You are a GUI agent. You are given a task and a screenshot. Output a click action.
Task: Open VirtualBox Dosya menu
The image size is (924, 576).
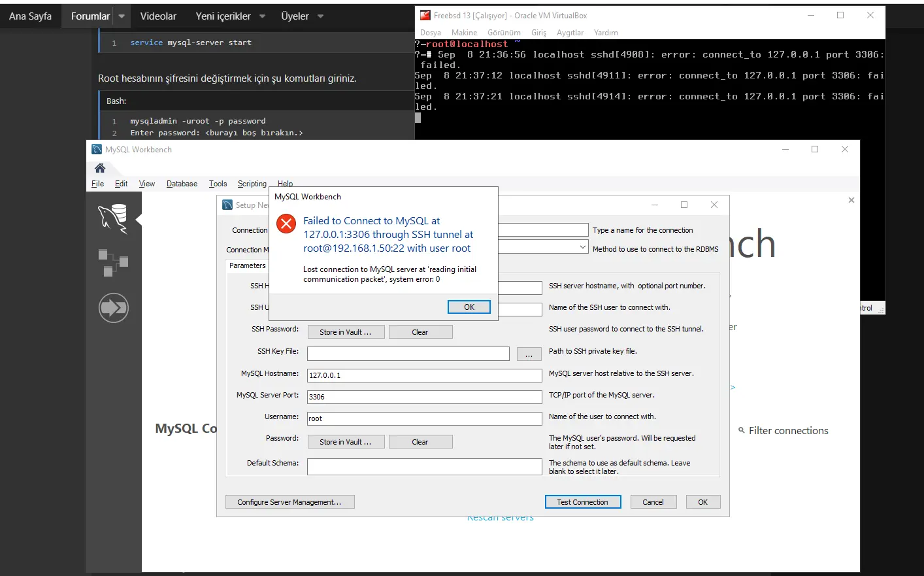(430, 33)
